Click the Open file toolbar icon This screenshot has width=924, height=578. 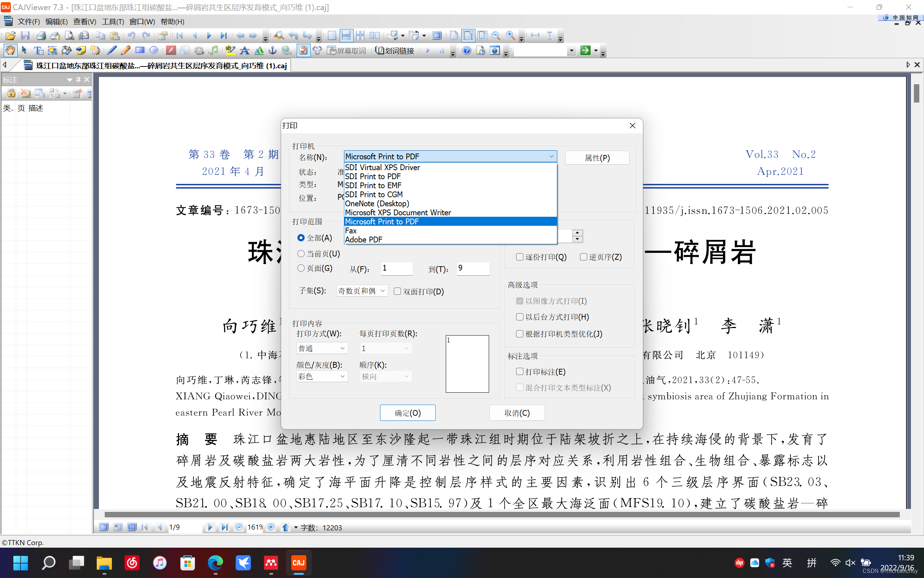pos(10,35)
